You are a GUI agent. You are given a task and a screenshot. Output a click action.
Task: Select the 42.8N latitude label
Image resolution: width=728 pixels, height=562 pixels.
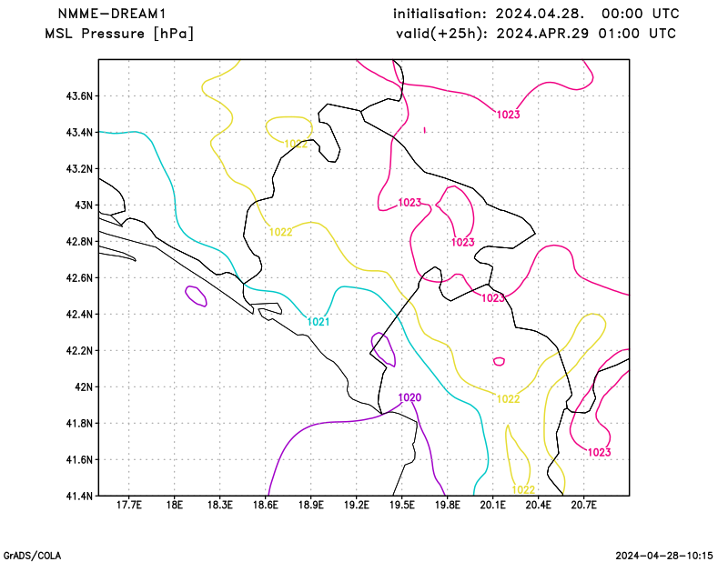pyautogui.click(x=79, y=242)
